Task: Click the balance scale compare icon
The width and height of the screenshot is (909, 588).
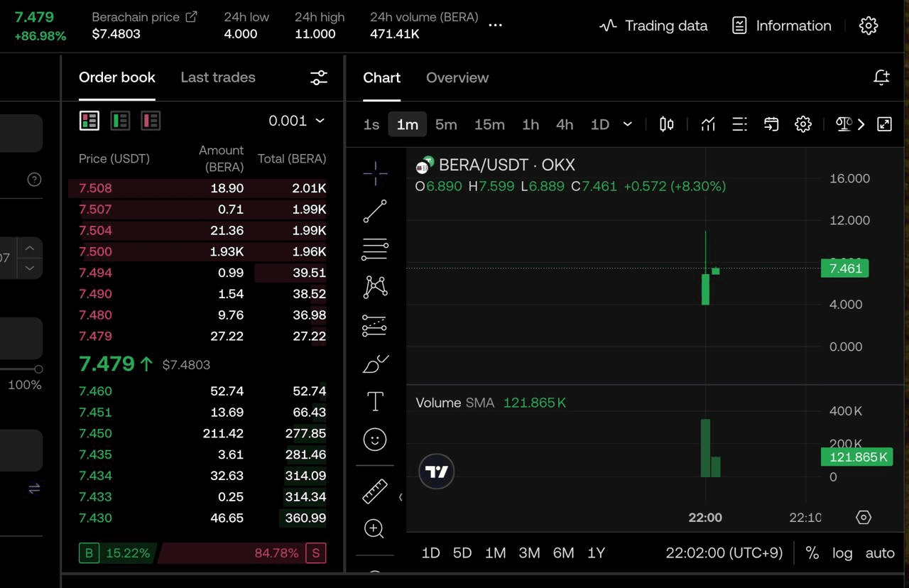Action: pyautogui.click(x=844, y=124)
